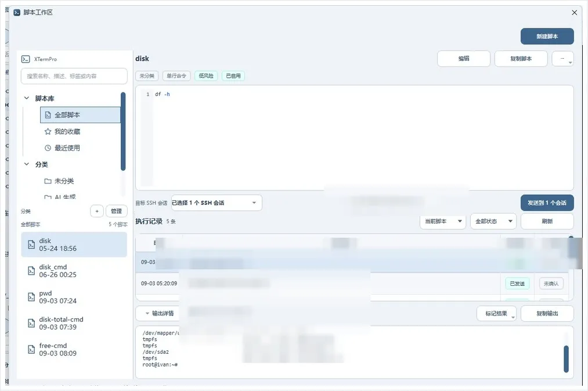Click the file icon of the disk script
This screenshot has height=391, width=588.
(x=31, y=245)
